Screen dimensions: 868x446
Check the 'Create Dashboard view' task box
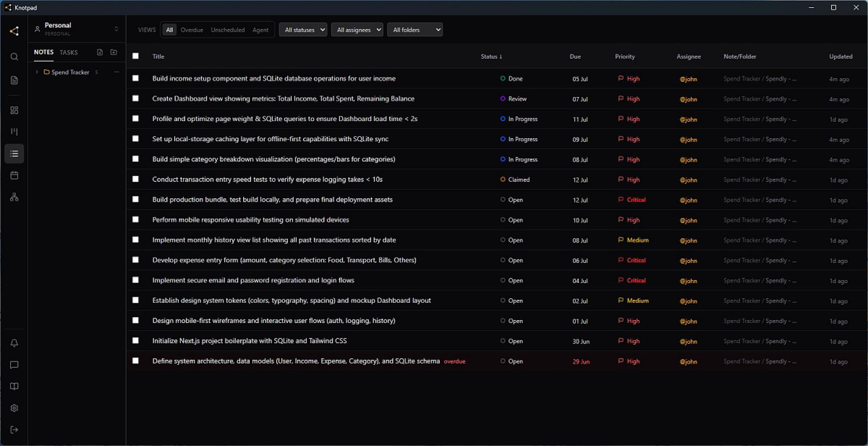(x=136, y=99)
